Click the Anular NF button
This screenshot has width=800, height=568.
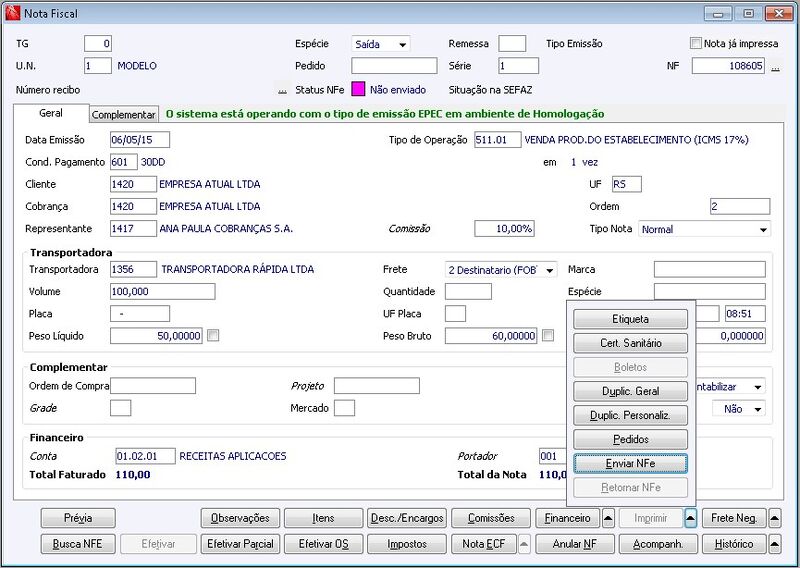coord(575,545)
